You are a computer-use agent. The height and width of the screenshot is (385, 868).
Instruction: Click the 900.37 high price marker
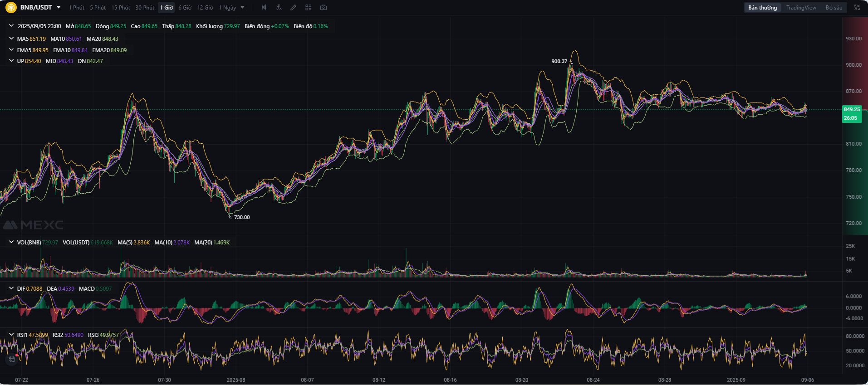click(x=559, y=61)
